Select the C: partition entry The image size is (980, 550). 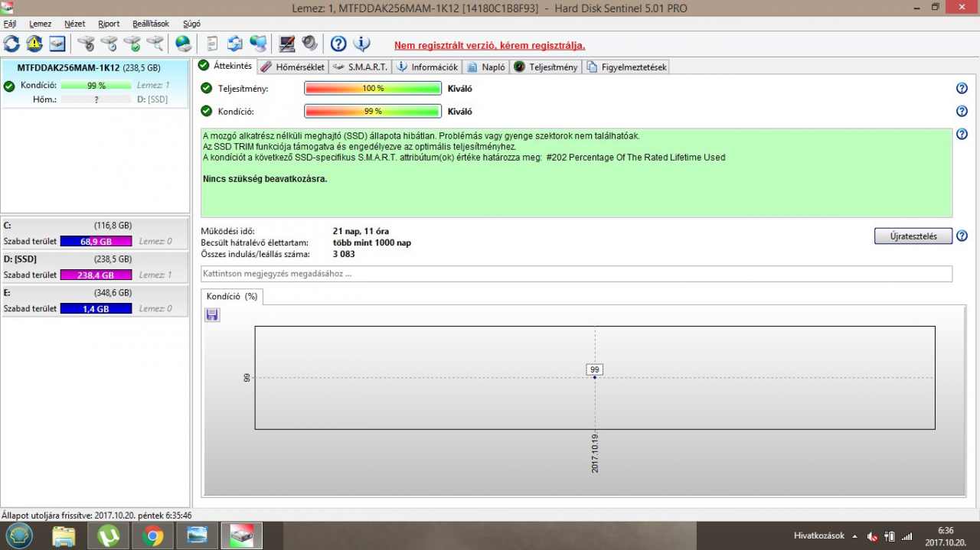96,233
